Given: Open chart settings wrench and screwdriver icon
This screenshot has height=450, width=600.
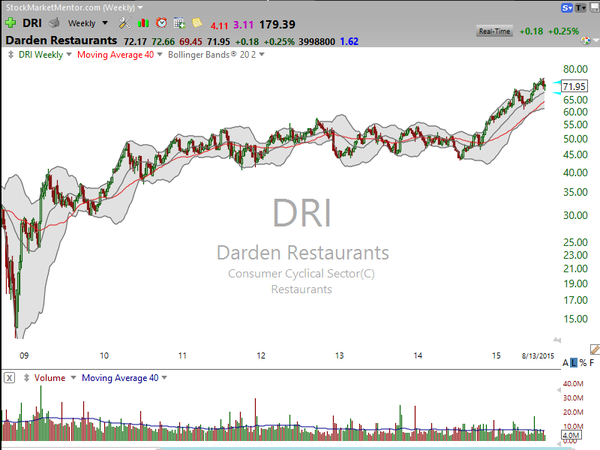Looking at the screenshot, I should pos(124,23).
